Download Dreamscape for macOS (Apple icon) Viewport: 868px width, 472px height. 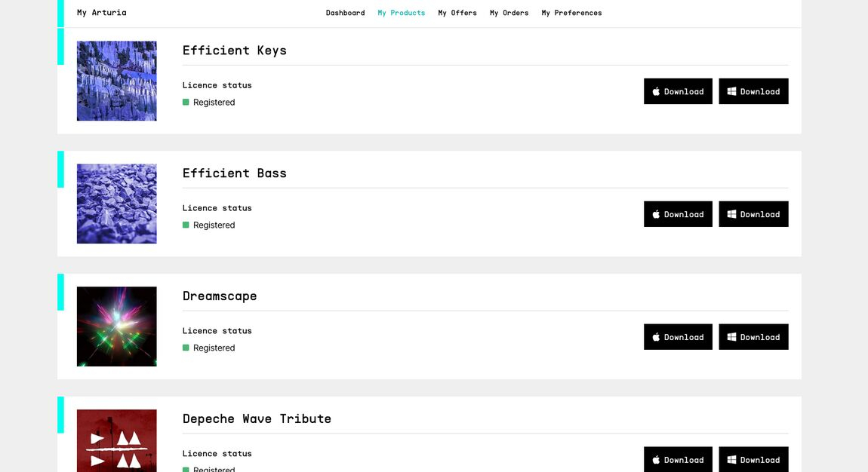tap(678, 337)
